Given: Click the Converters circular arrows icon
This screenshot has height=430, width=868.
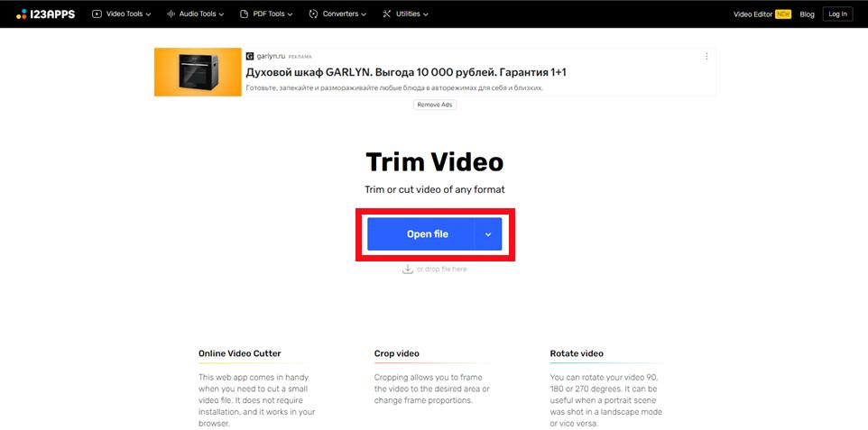Looking at the screenshot, I should [x=313, y=14].
